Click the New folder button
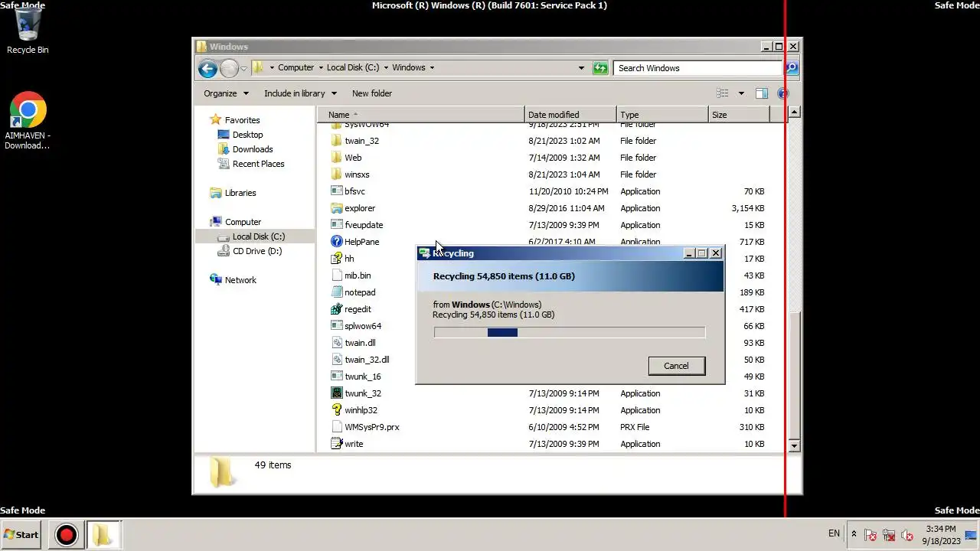The height and width of the screenshot is (551, 980). coord(372,93)
